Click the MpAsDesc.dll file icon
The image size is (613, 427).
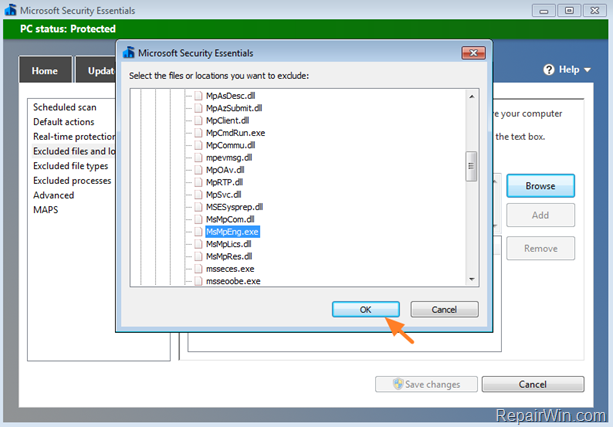198,96
